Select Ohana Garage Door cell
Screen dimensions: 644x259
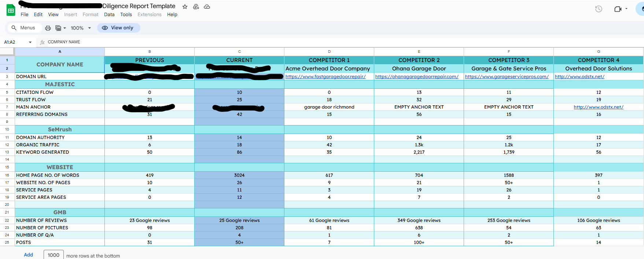419,69
